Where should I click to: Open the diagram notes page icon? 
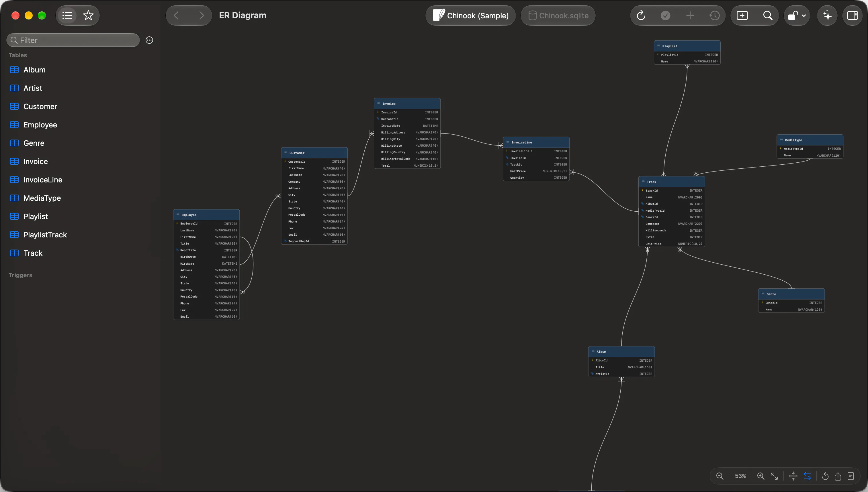tap(851, 476)
